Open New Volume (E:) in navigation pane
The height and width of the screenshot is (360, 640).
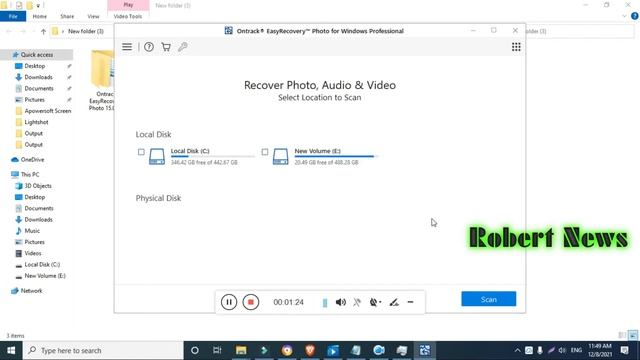click(45, 276)
